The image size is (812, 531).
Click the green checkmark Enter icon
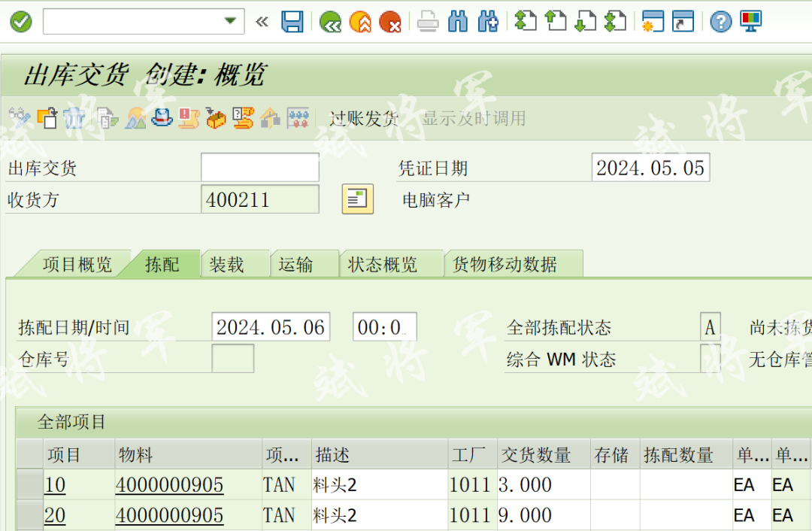(x=21, y=22)
